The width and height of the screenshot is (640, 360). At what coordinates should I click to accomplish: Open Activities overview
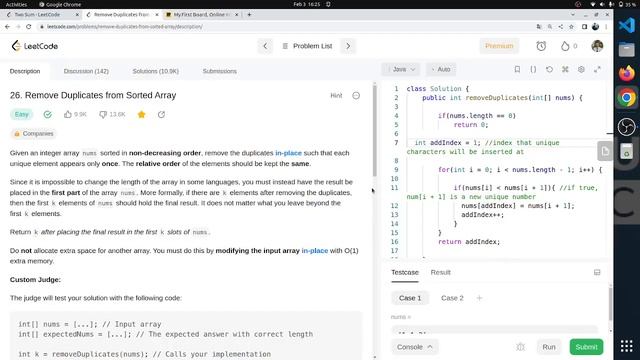point(16,4)
